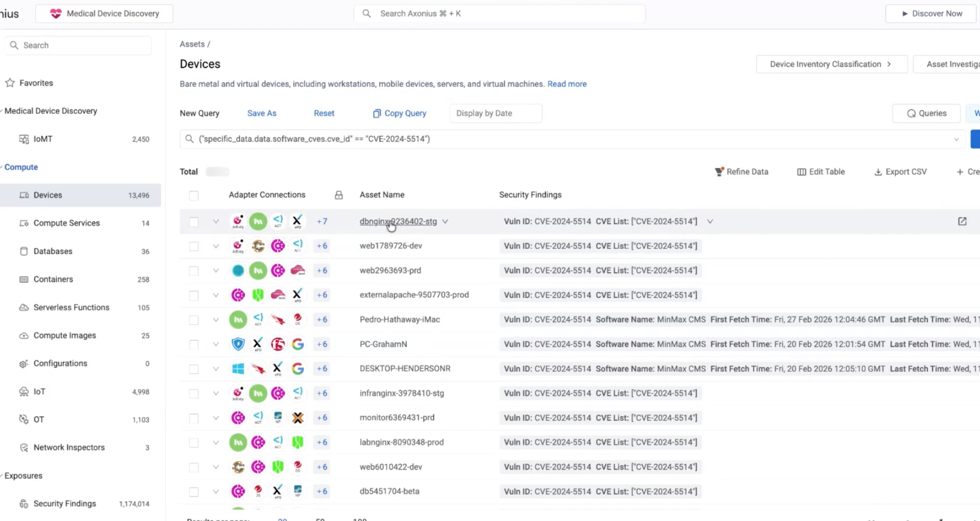Click the Discover Now button

click(x=932, y=13)
